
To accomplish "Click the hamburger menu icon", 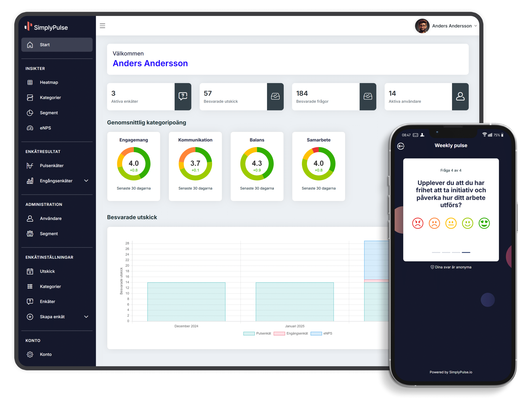I will point(102,26).
